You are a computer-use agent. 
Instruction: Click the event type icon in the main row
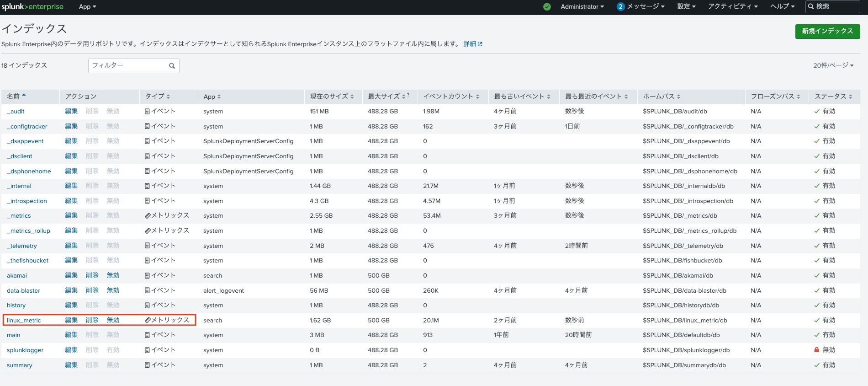coord(147,335)
